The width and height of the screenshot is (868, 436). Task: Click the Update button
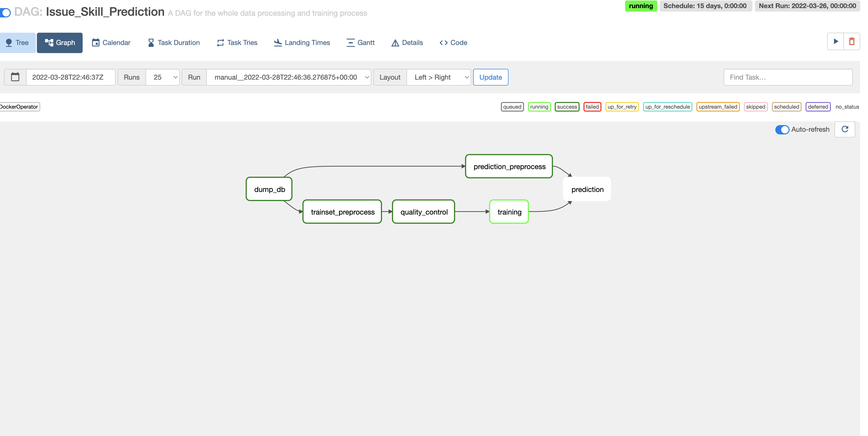pos(490,77)
